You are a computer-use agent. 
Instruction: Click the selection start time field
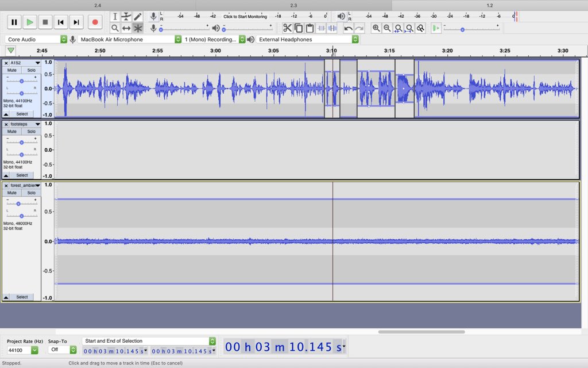coord(114,351)
